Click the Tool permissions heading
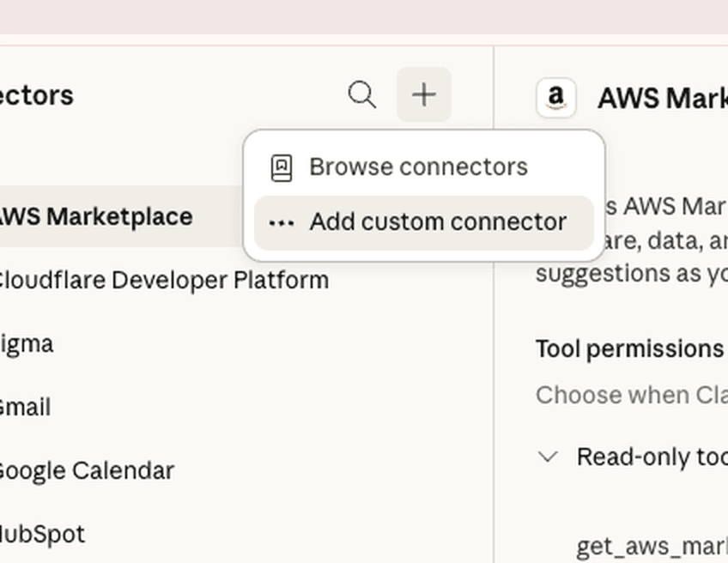 pos(632,348)
